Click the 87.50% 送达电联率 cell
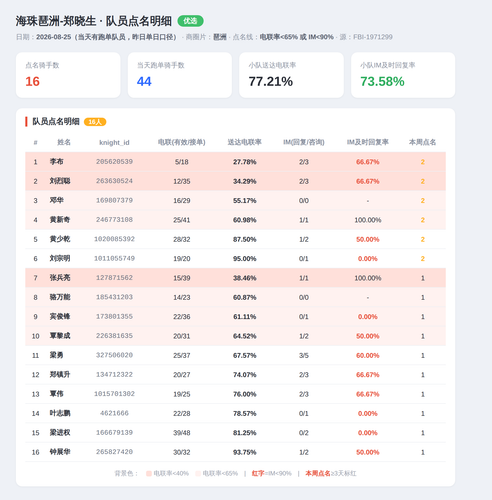 [245, 239]
